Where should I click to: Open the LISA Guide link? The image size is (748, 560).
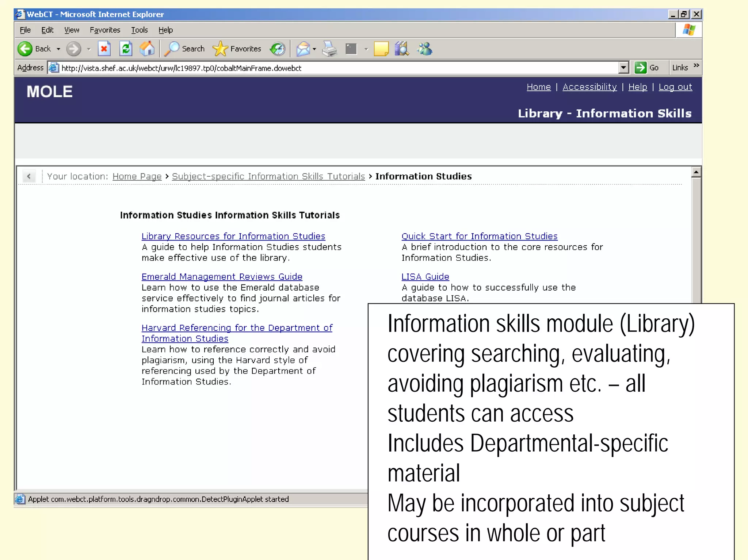[x=425, y=277]
